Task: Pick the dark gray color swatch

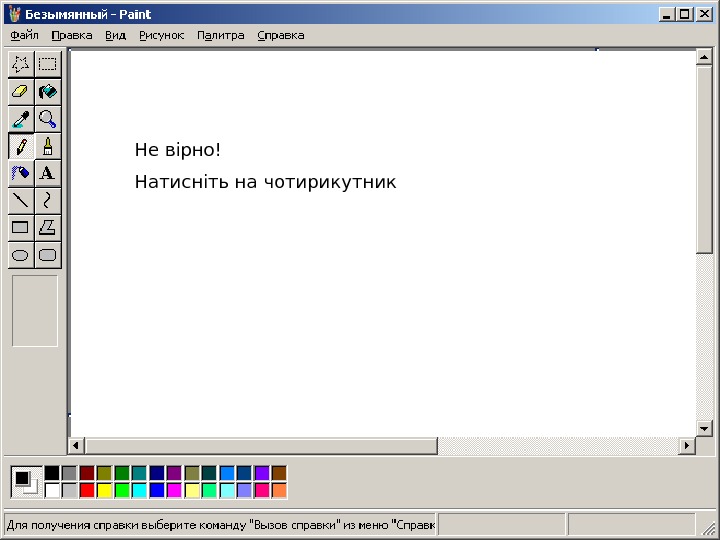Action: [69, 473]
